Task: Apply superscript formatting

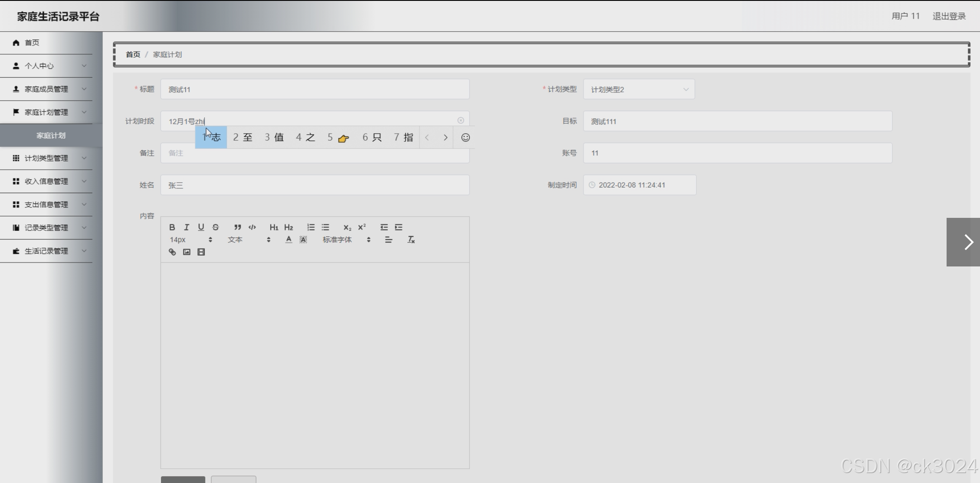Action: [x=362, y=227]
